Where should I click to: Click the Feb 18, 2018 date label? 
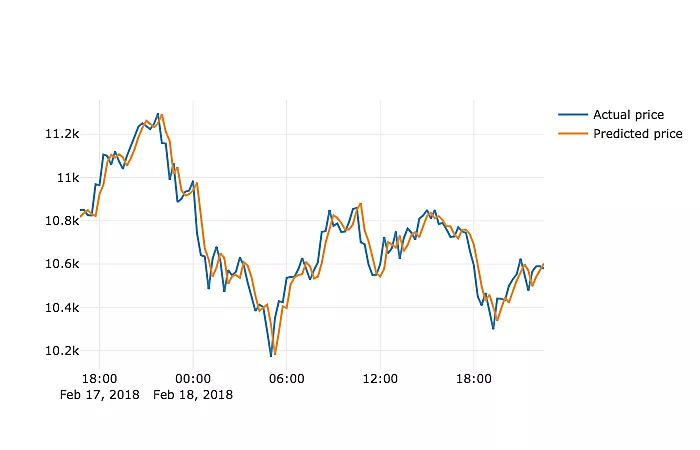click(193, 395)
